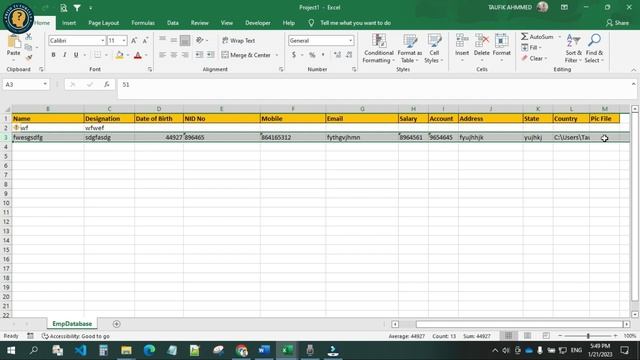This screenshot has width=640, height=360.
Task: Switch to Page Layout view in status bar
Action: (527, 336)
